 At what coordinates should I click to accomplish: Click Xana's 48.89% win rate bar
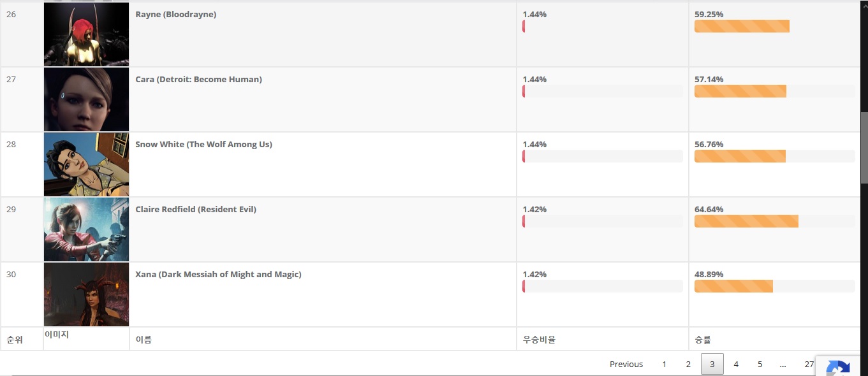pos(774,286)
